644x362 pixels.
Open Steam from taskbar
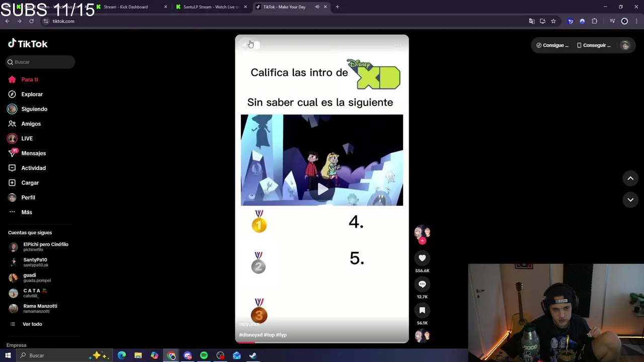[253, 355]
